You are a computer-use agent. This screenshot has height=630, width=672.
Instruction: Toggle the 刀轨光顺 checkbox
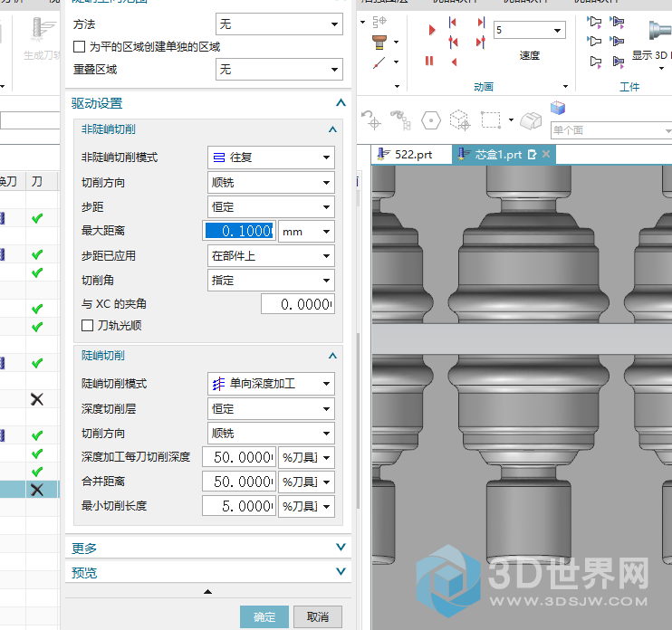[88, 326]
